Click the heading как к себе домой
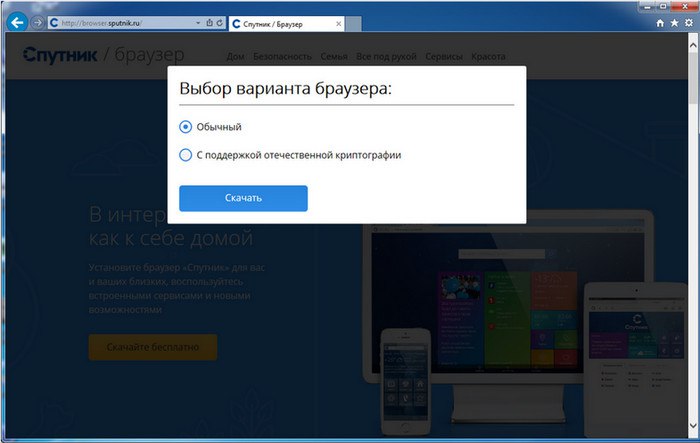The image size is (700, 443). point(171,238)
